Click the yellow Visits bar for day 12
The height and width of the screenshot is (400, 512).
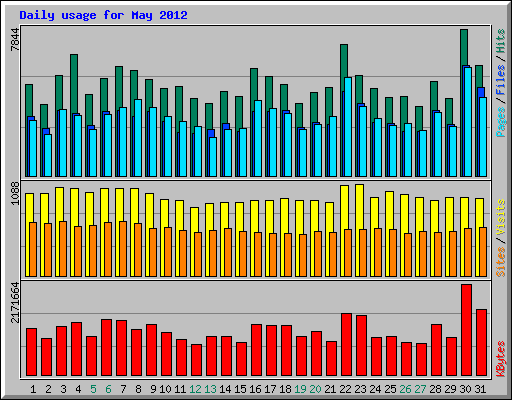[194, 220]
